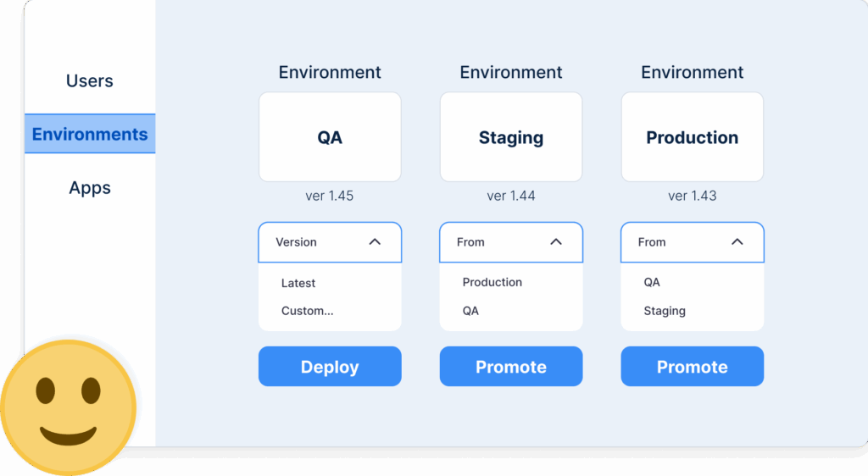Click the ver 1.44 label
The width and height of the screenshot is (868, 476).
tap(511, 196)
